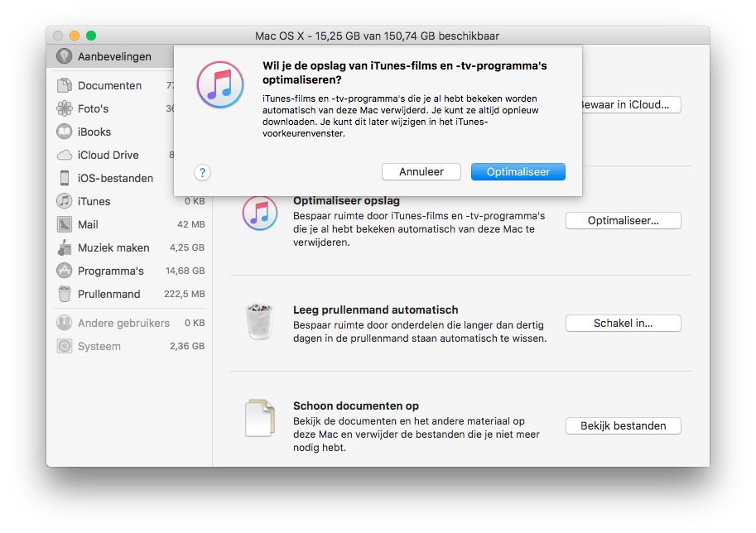Click the 222,5 MB size value
The image size is (756, 533).
point(185,294)
